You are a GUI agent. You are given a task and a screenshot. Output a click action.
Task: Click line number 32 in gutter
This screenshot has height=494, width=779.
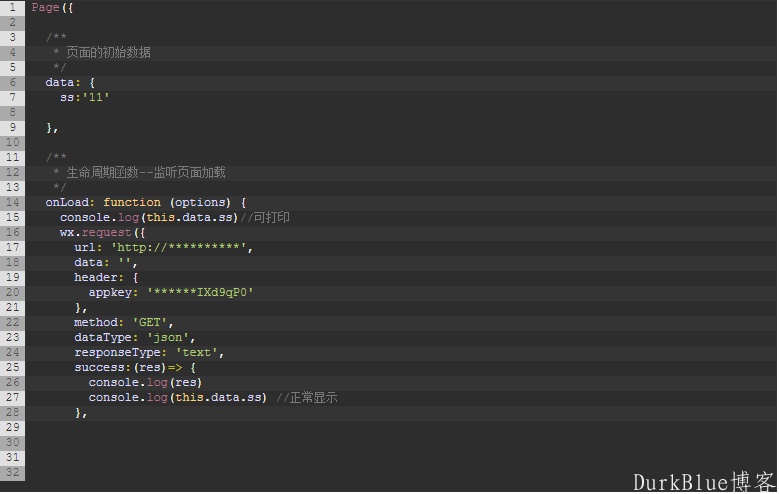coord(12,472)
